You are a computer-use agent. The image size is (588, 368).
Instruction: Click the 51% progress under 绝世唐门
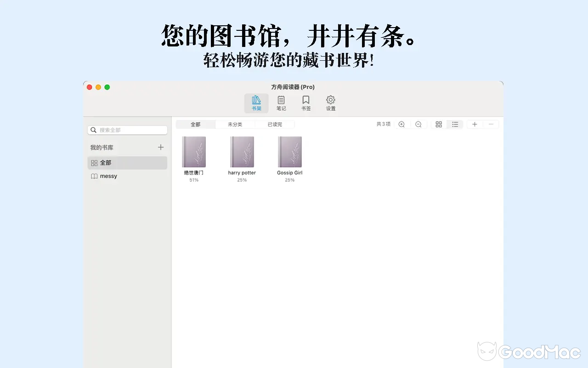194,180
